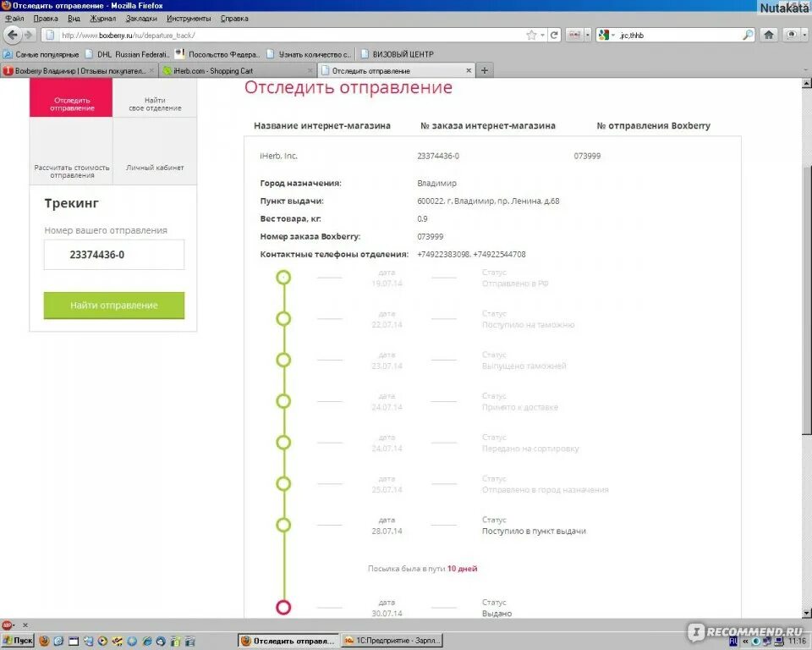812x650 pixels.
Task: Click the eye-shaped toolbar add-on button
Action: coord(792,35)
